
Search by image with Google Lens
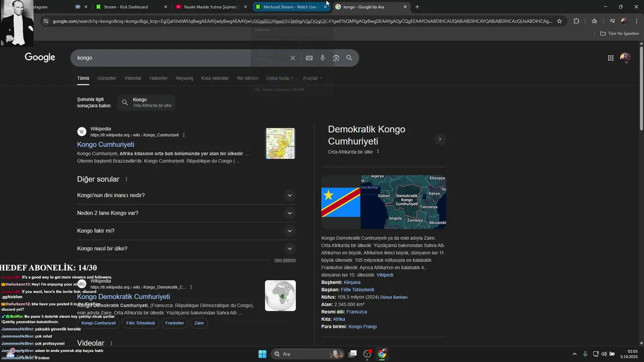pyautogui.click(x=336, y=58)
